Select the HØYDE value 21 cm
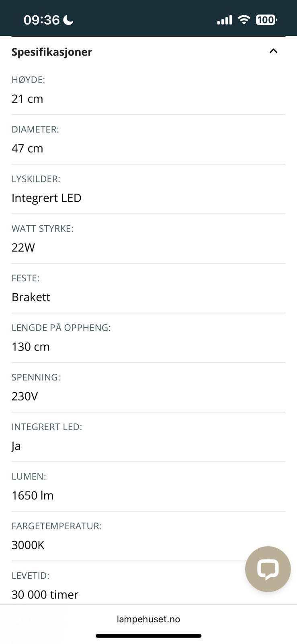This screenshot has height=644, width=297. (27, 99)
